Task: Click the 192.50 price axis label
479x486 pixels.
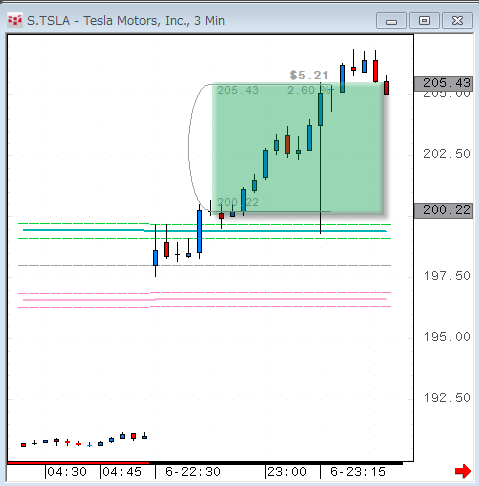Action: coord(447,398)
